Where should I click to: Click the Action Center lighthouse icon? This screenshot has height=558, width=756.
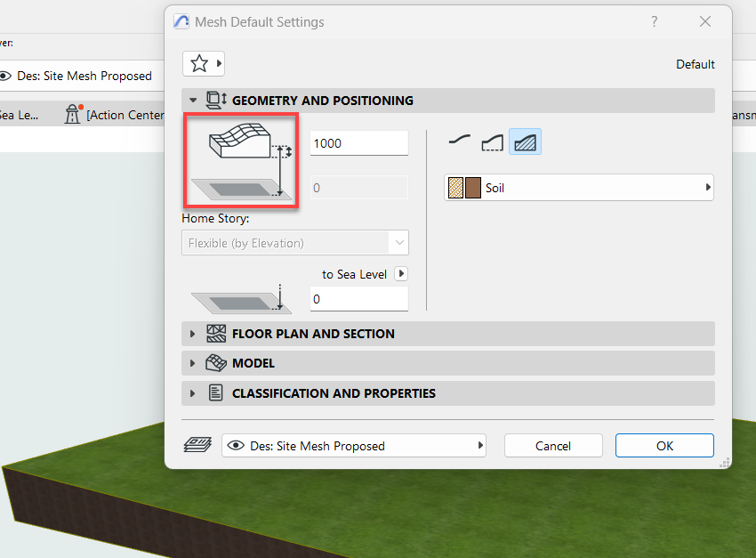coord(73,114)
